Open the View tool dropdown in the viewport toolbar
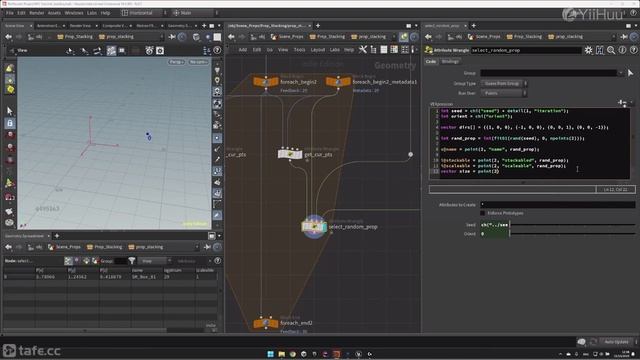640x360 pixels. point(20,51)
